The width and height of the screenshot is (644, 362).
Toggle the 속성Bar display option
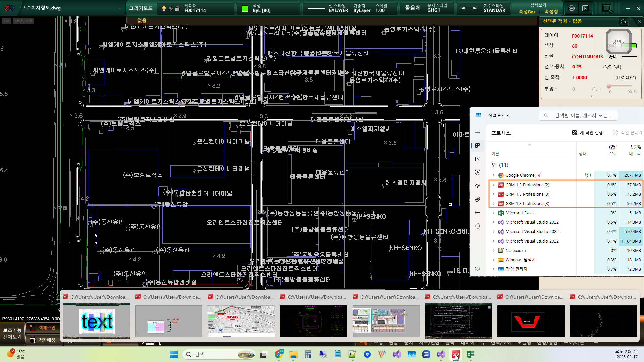(527, 12)
